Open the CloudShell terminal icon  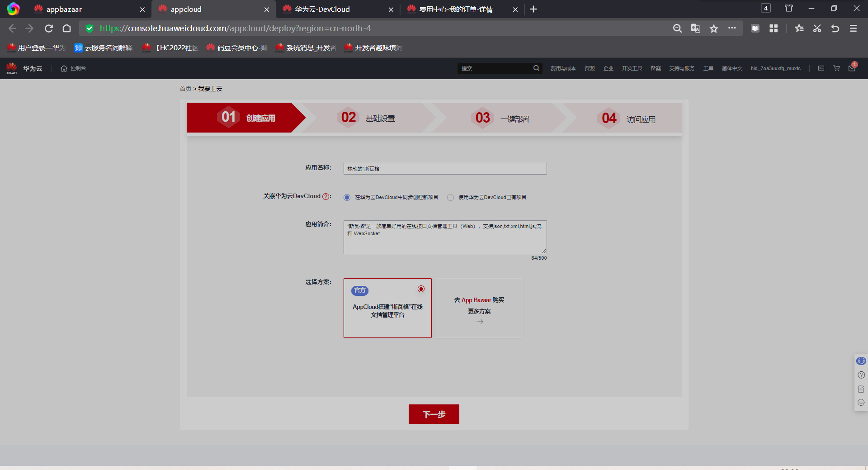(821, 68)
